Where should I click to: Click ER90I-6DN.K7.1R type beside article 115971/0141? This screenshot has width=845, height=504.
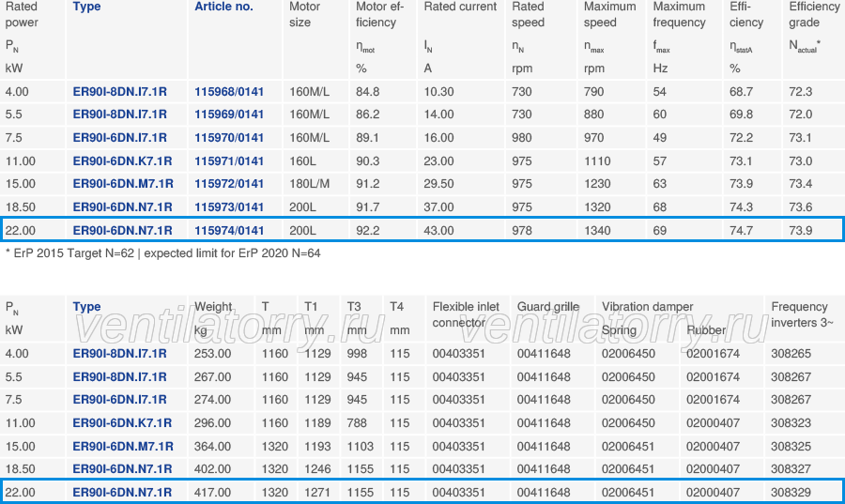click(x=122, y=161)
